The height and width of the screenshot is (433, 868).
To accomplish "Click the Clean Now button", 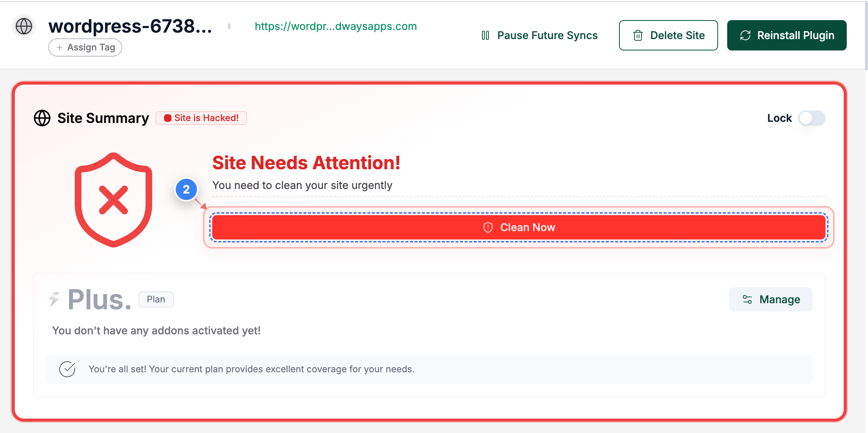I will pyautogui.click(x=519, y=227).
